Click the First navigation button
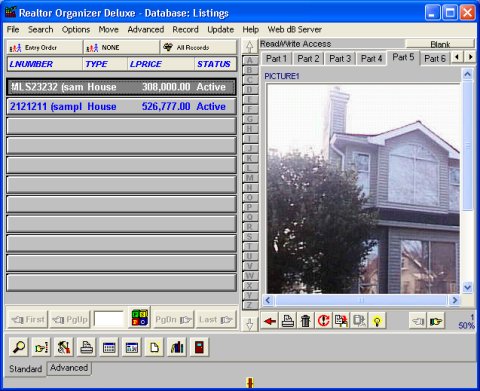The image size is (480, 391). pos(28,320)
